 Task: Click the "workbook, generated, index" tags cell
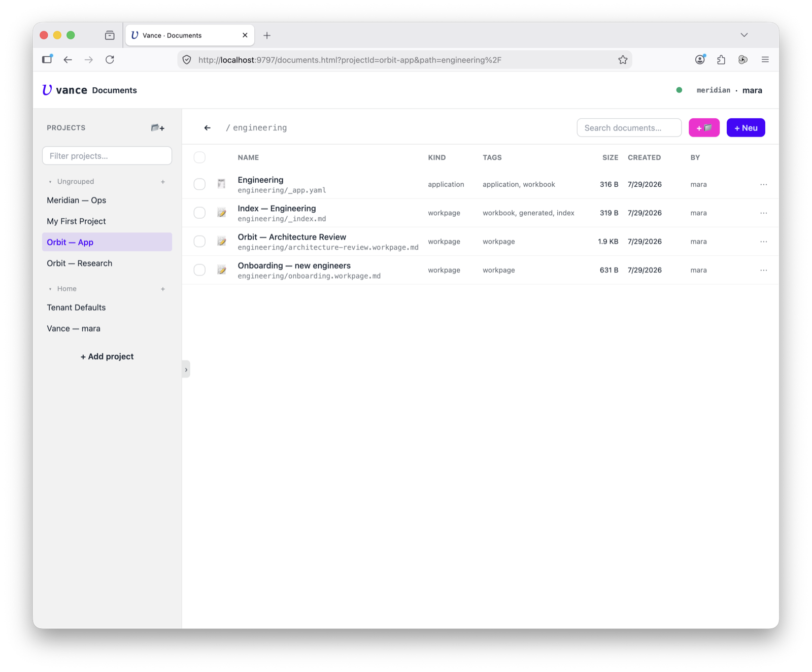[528, 213]
